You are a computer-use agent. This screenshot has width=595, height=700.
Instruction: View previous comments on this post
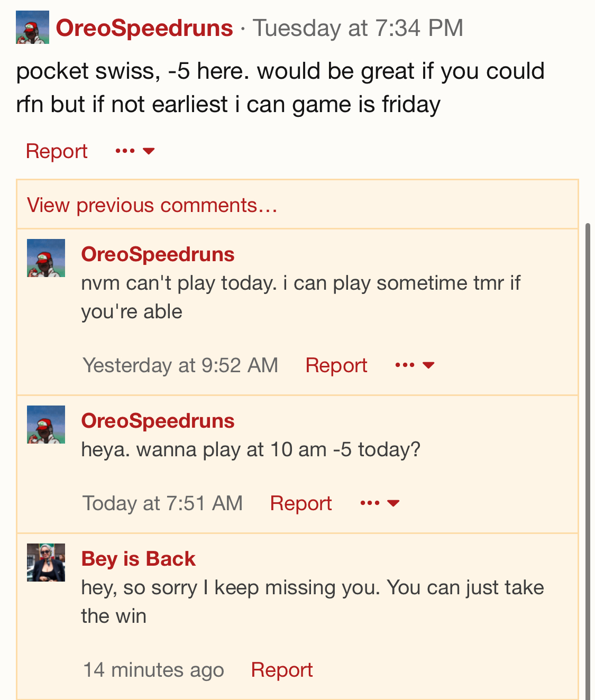(x=152, y=205)
